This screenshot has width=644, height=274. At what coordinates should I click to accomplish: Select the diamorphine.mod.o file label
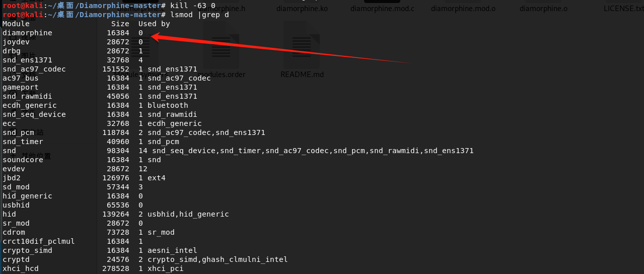(x=463, y=9)
